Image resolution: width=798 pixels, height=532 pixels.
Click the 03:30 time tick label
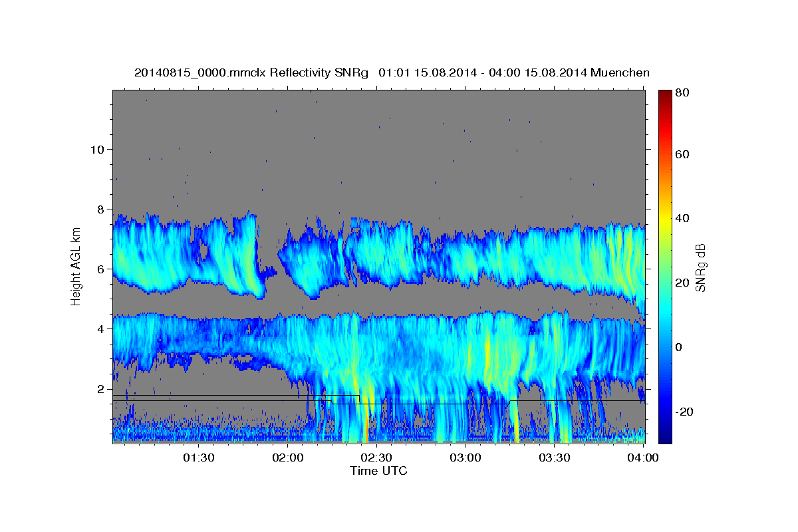(x=555, y=458)
